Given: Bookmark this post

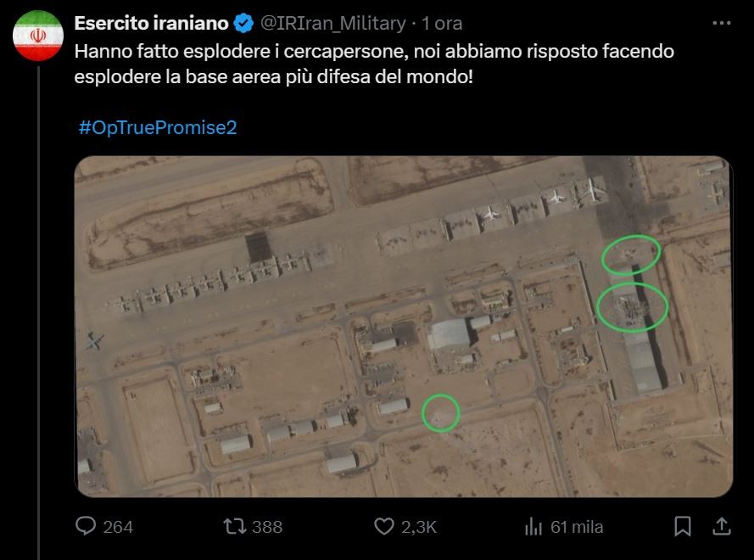Looking at the screenshot, I should [x=683, y=526].
